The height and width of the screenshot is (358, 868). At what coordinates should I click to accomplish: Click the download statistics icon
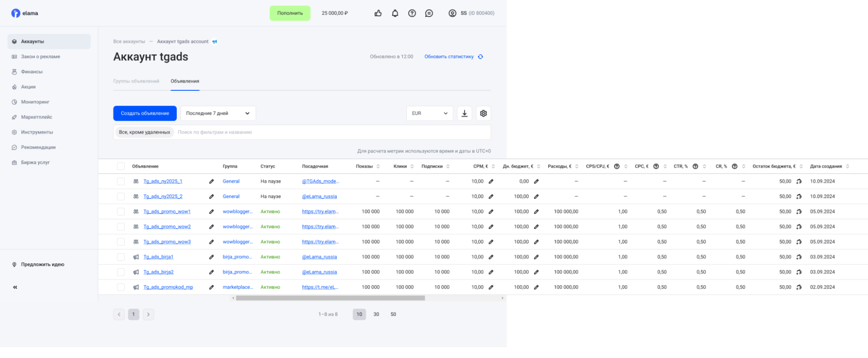[464, 113]
